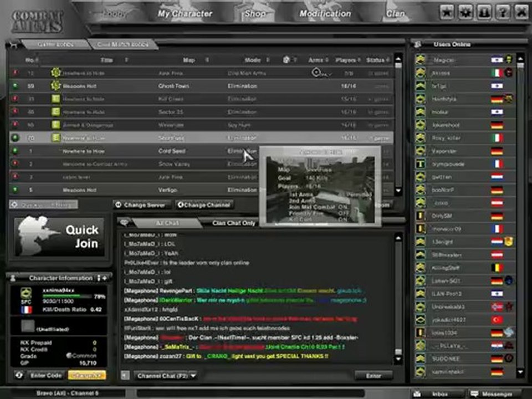Click Users Online scrollbar down arrow
This screenshot has width=532, height=399.
520,372
